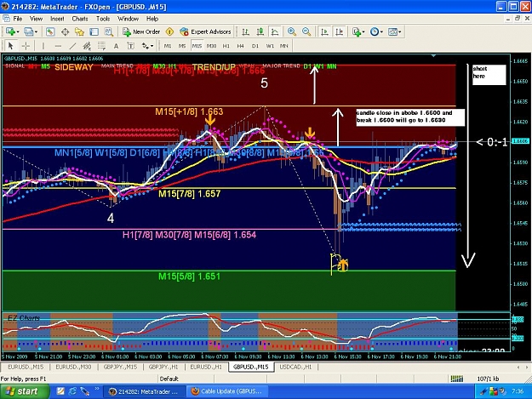Switch timeframe to M1
532x399 pixels.
168,46
